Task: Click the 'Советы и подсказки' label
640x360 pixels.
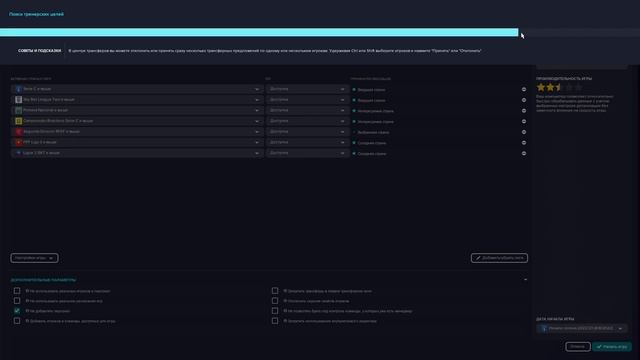Action: coord(39,51)
